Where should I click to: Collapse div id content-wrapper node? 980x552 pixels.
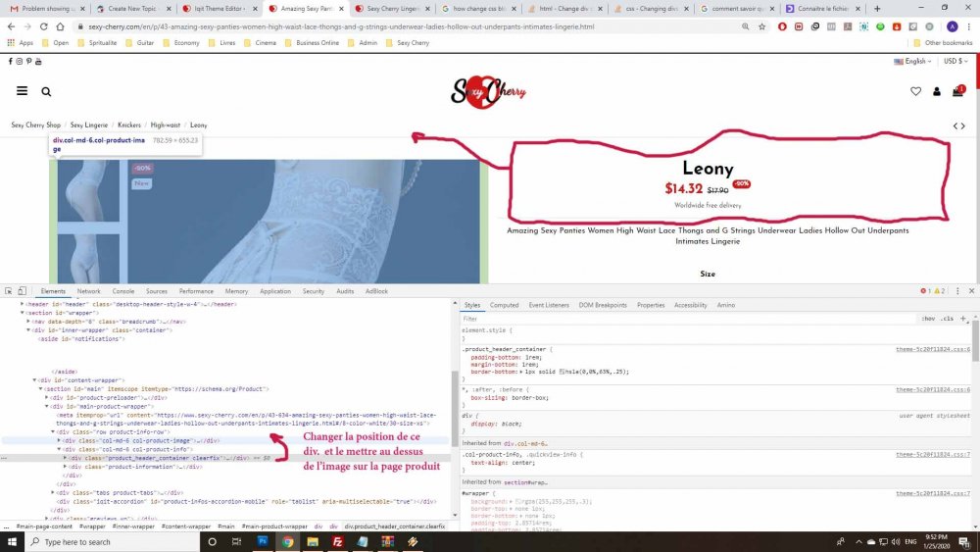point(35,380)
